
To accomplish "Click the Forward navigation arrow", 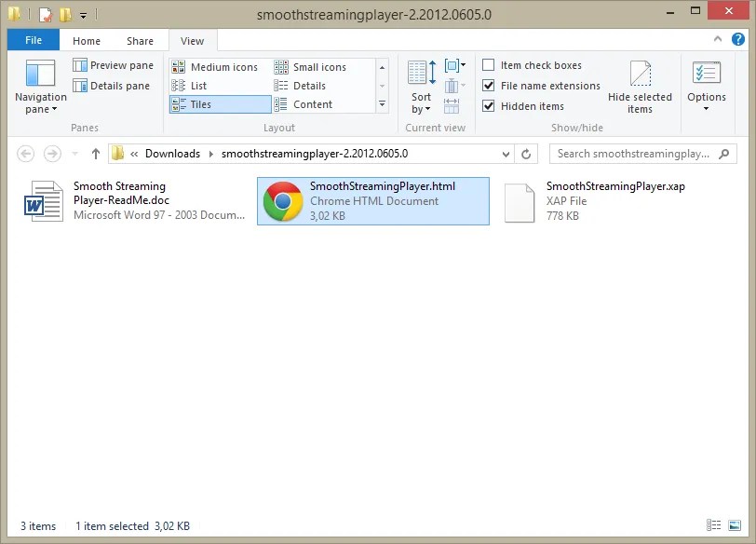I will pyautogui.click(x=52, y=154).
